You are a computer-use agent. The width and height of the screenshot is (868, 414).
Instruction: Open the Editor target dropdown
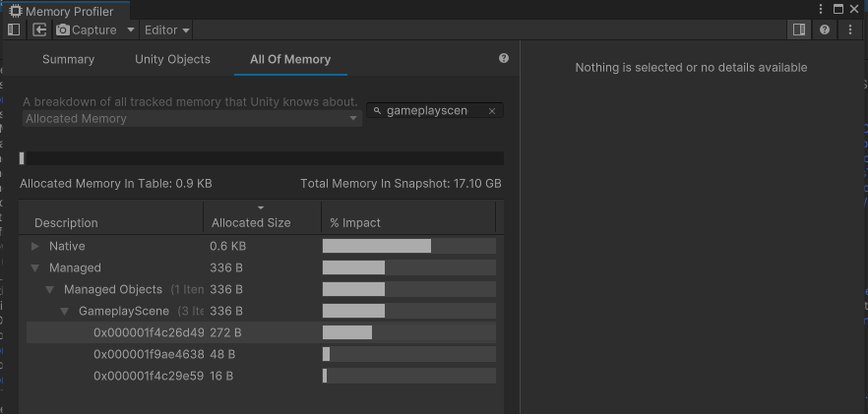click(167, 30)
